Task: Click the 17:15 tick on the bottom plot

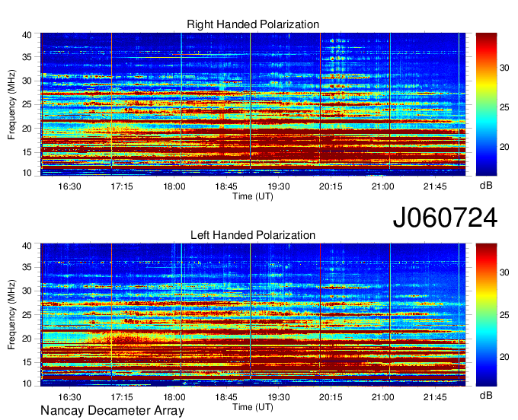Action: [122, 397]
